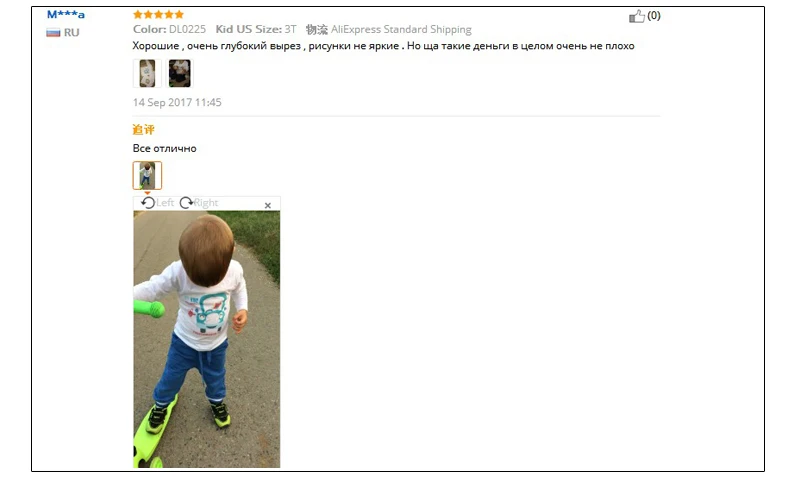Click the enlarged photo of the child on the scooter
The height and width of the screenshot is (477, 800).
[x=207, y=339]
